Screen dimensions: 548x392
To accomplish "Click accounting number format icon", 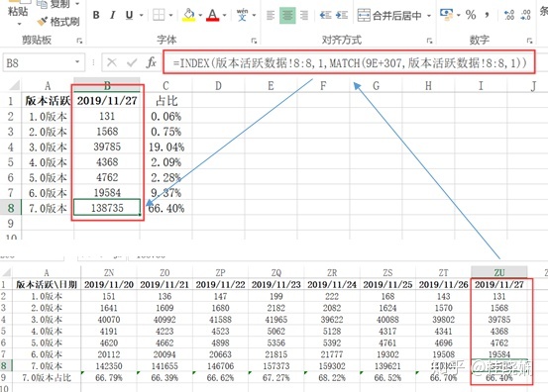I will tap(446, 15).
